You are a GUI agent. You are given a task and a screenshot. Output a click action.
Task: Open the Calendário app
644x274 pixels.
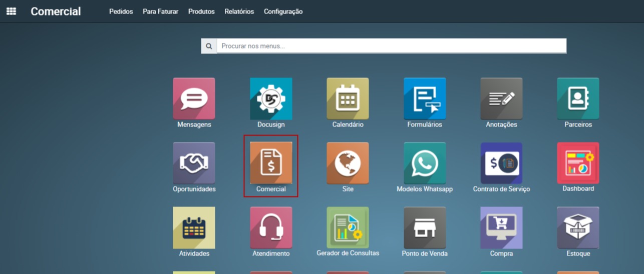(x=348, y=99)
